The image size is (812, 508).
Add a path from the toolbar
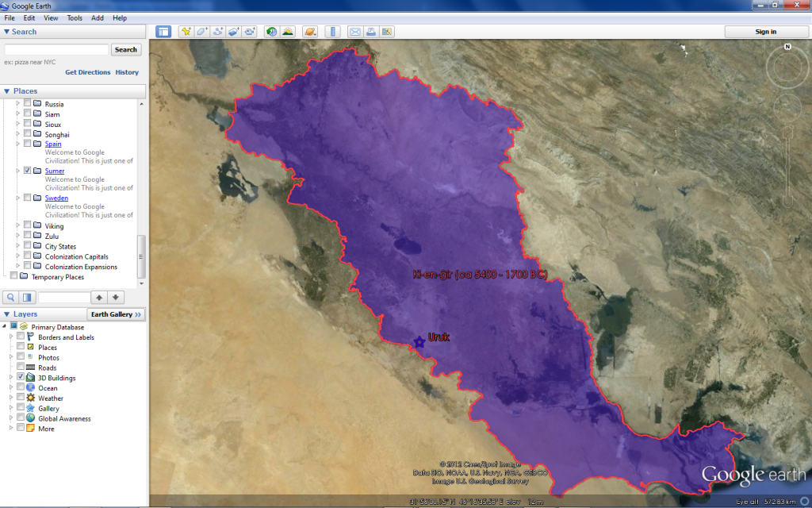218,32
